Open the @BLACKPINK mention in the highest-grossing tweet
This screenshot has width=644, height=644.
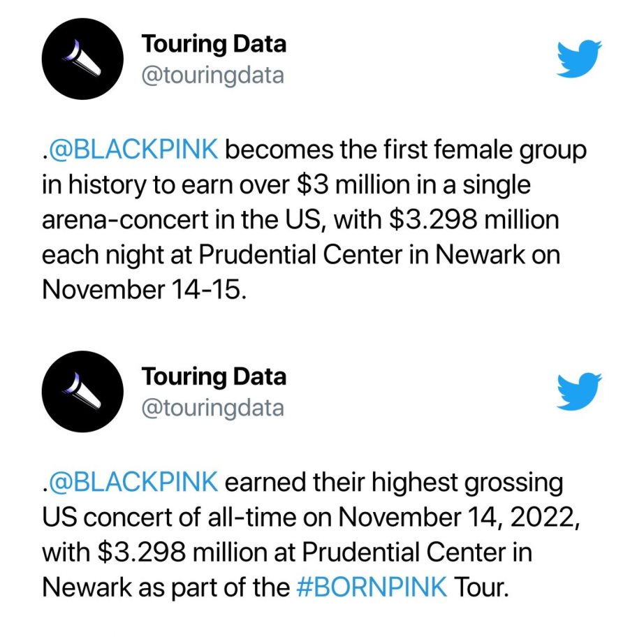131,482
